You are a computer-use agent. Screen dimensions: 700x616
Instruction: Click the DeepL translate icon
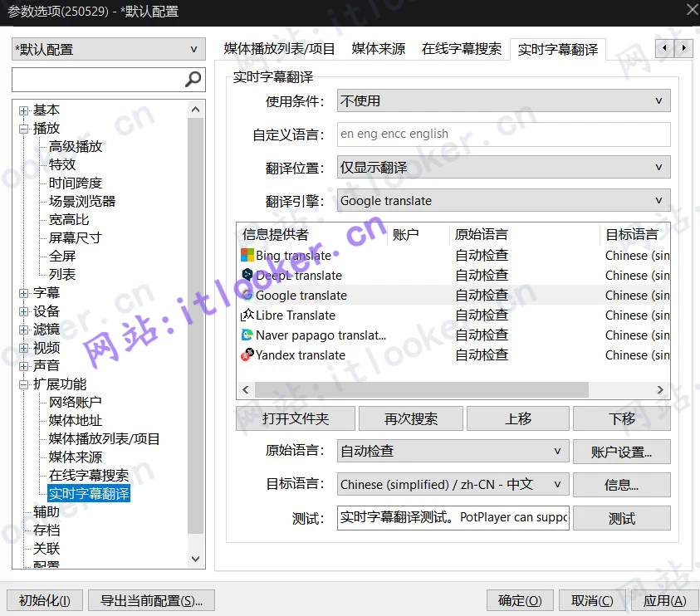coord(247,276)
